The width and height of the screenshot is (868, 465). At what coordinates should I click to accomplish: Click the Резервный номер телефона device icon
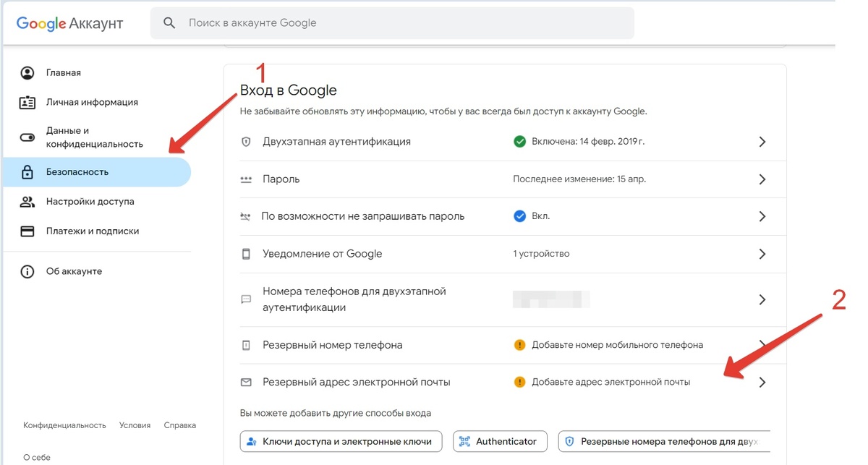(246, 345)
